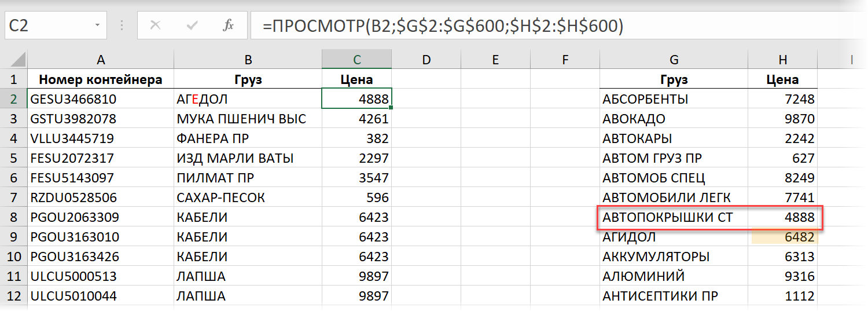This screenshot has width=868, height=311.
Task: Select the active cell showing 4888 in C2
Action: click(x=357, y=99)
